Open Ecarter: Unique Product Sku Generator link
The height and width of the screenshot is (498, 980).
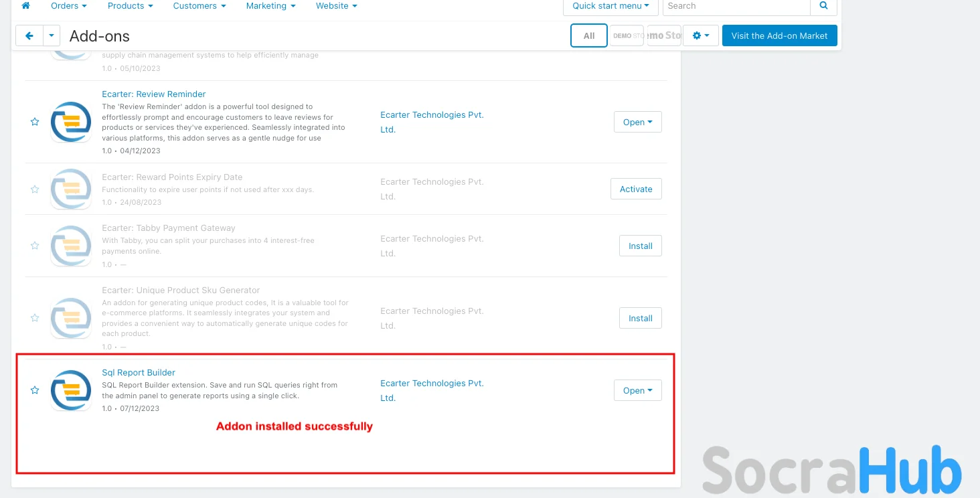tap(181, 290)
